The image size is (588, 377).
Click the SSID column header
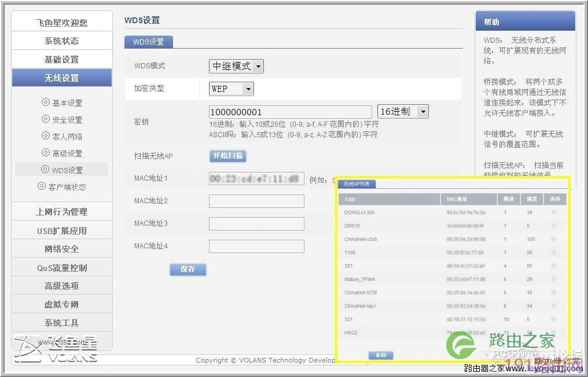pyautogui.click(x=389, y=199)
